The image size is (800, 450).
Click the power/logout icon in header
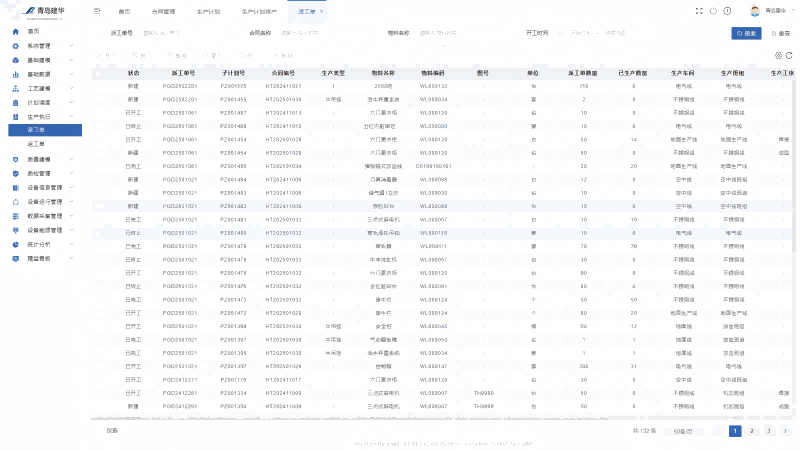[712, 10]
